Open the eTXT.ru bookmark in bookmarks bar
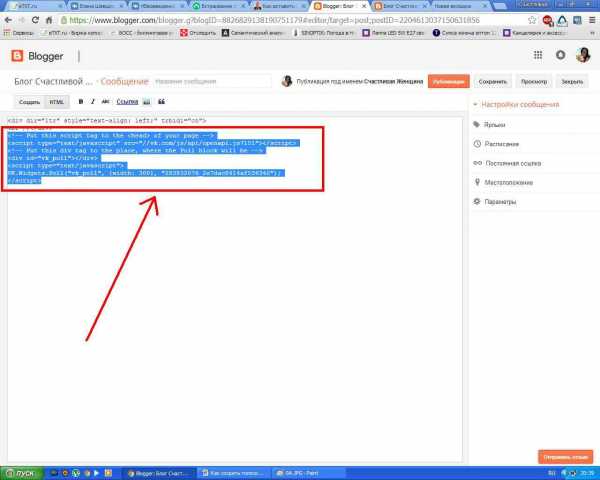 pyautogui.click(x=71, y=33)
